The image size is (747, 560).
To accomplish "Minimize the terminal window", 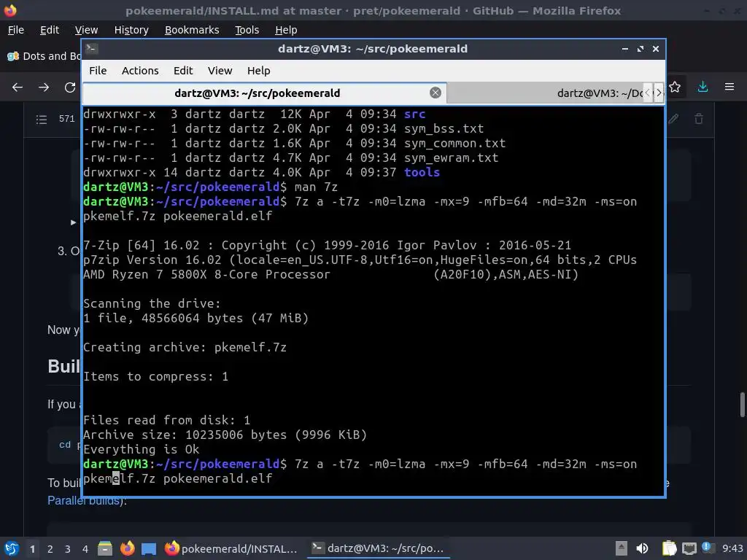I will 624,49.
